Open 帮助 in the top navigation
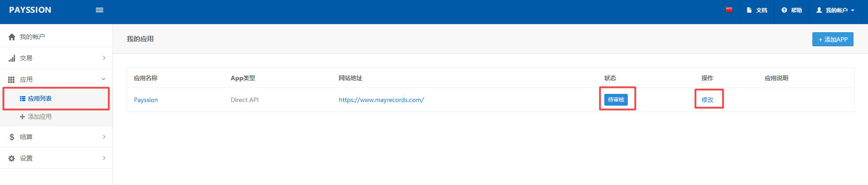Image resolution: width=868 pixels, height=185 pixels. pyautogui.click(x=792, y=10)
